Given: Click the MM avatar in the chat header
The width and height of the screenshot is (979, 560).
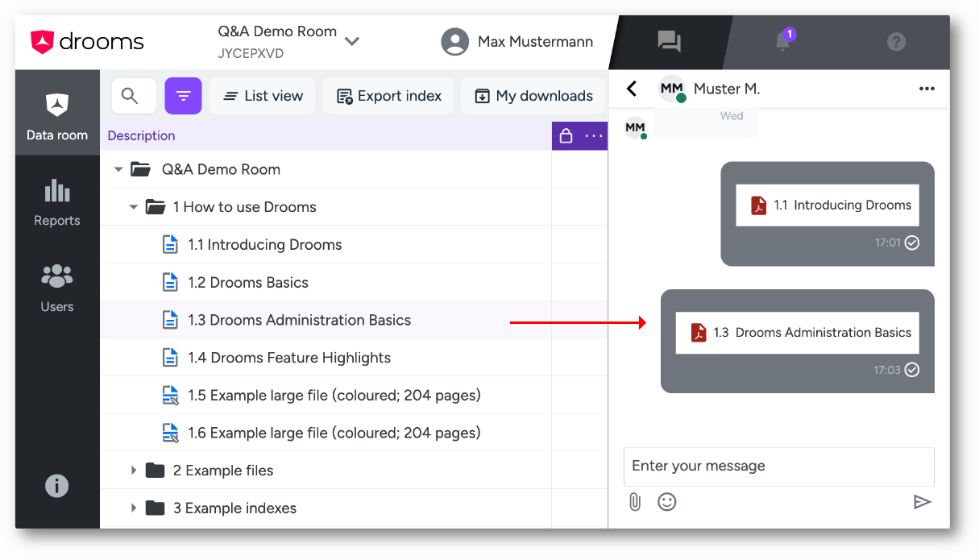Looking at the screenshot, I should [672, 89].
